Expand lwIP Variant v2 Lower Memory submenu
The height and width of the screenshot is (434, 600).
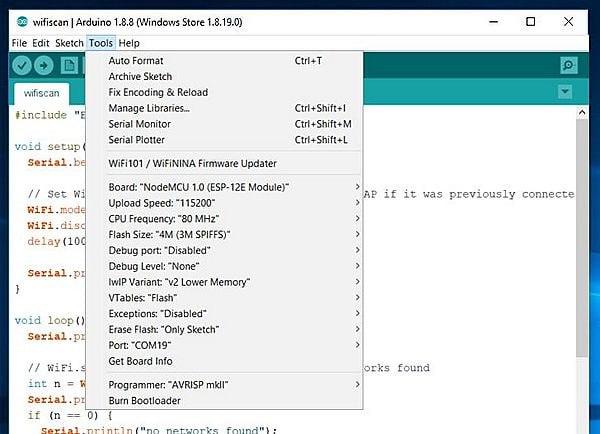point(225,282)
